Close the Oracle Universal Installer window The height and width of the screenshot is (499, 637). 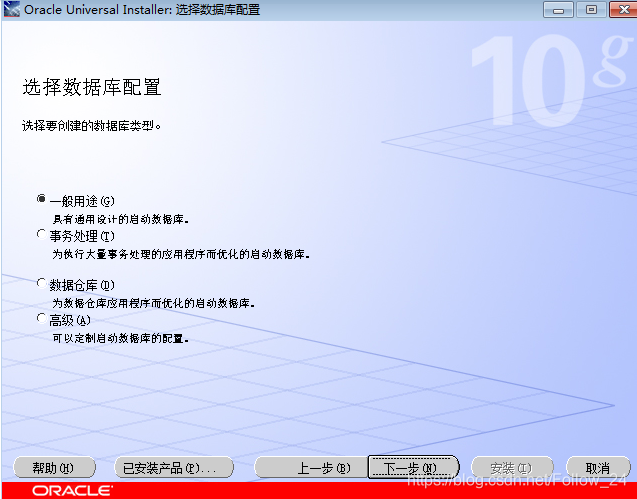coord(624,10)
